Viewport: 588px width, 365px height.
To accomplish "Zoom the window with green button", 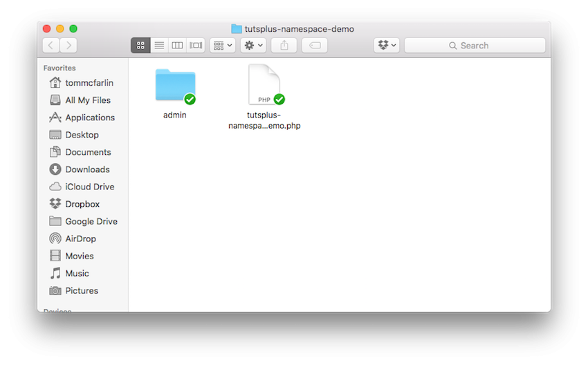I will [73, 28].
